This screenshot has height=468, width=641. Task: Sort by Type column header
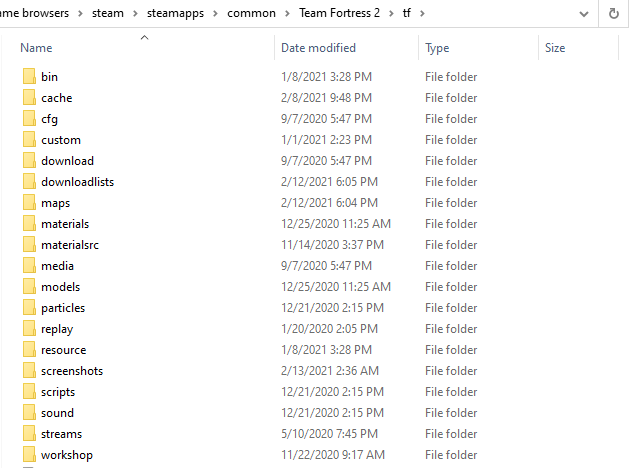click(437, 48)
